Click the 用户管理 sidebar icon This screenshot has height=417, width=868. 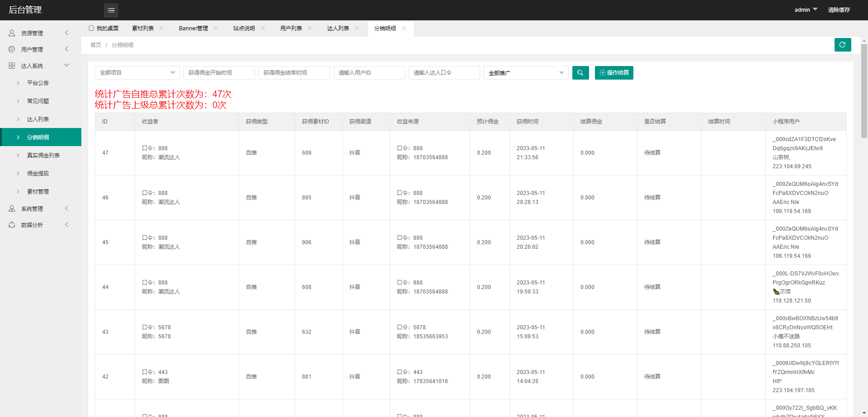click(12, 49)
